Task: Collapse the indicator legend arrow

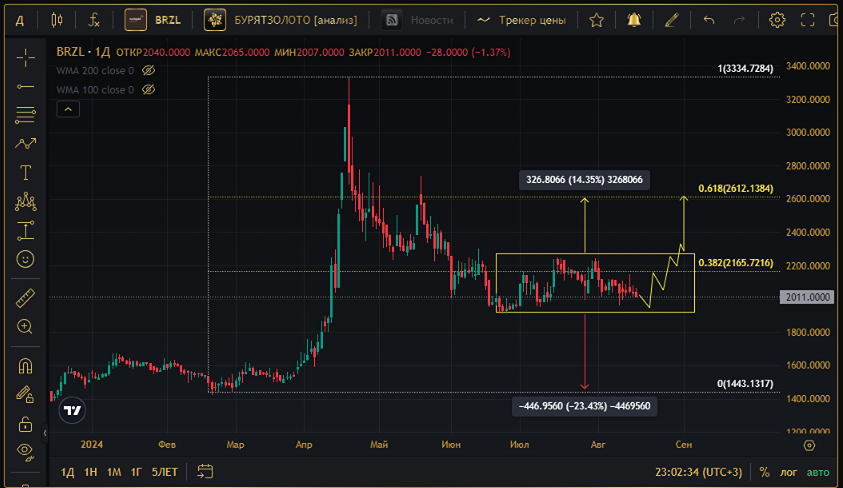Action: pyautogui.click(x=68, y=109)
